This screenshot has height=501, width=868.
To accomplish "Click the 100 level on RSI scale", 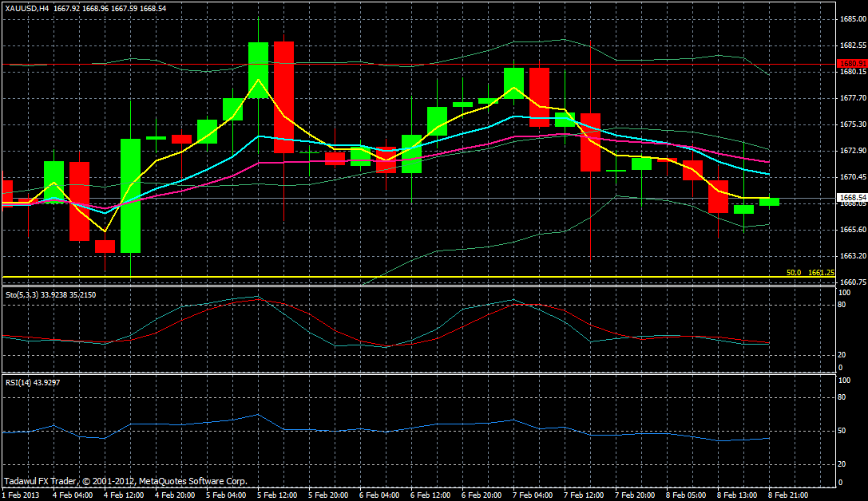I will tap(845, 381).
